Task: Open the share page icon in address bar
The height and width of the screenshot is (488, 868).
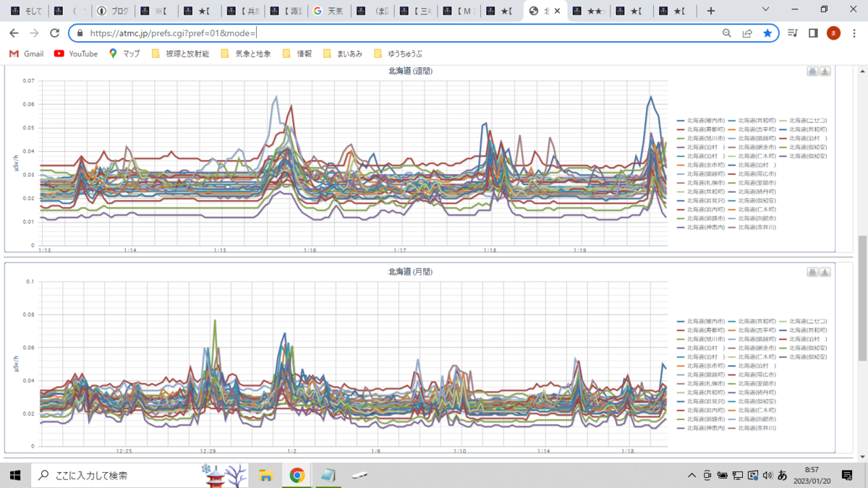Action: tap(747, 33)
